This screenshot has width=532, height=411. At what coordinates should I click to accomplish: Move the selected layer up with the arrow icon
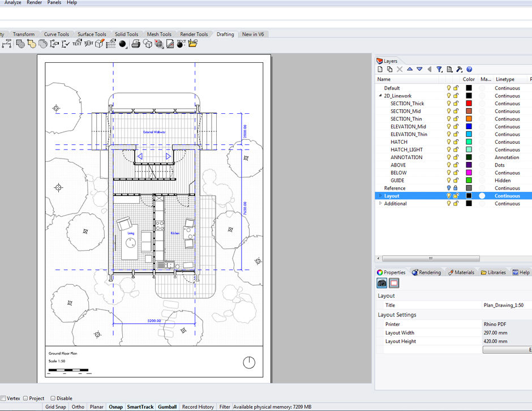tap(409, 69)
